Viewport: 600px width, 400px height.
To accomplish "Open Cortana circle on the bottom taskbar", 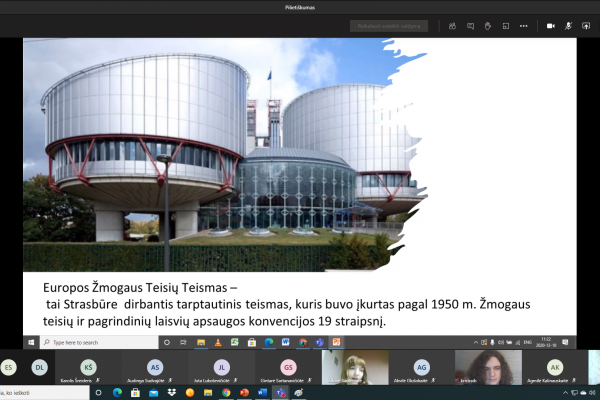I will pyautogui.click(x=98, y=393).
